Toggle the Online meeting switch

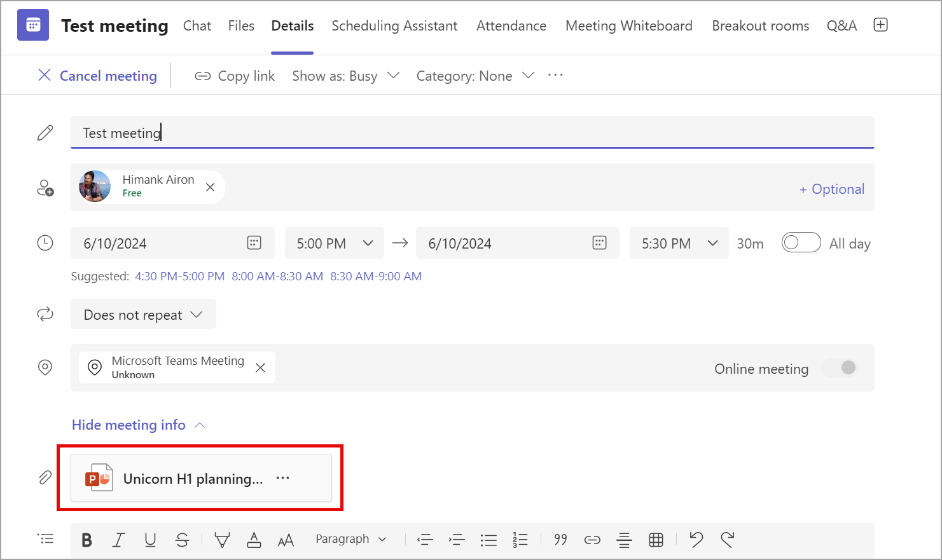pyautogui.click(x=840, y=367)
